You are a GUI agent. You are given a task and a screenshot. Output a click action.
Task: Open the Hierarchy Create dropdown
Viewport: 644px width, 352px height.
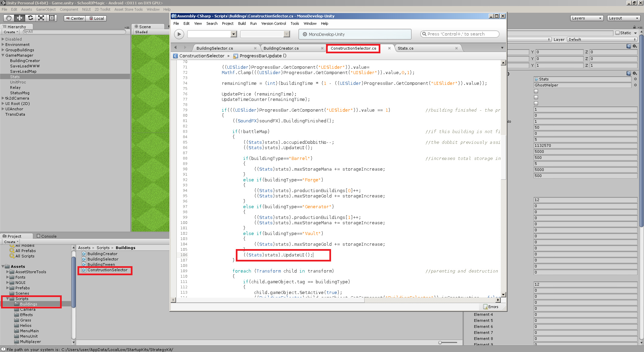[x=11, y=32]
